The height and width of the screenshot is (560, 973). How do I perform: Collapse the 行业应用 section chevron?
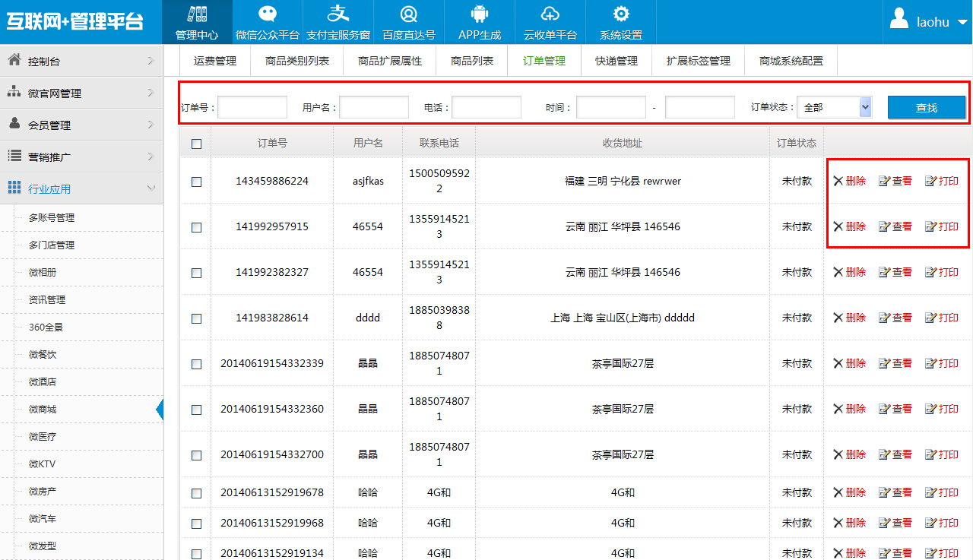pyautogui.click(x=151, y=188)
